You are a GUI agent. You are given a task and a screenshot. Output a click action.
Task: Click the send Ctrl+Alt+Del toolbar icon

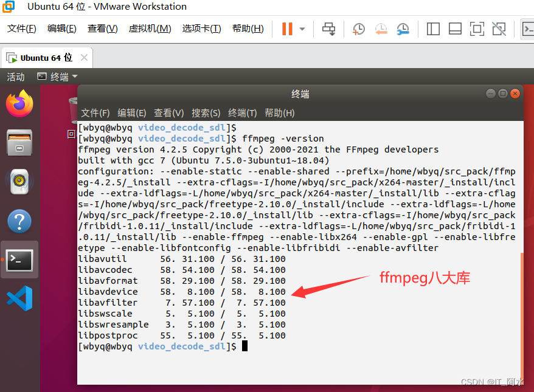pyautogui.click(x=328, y=29)
